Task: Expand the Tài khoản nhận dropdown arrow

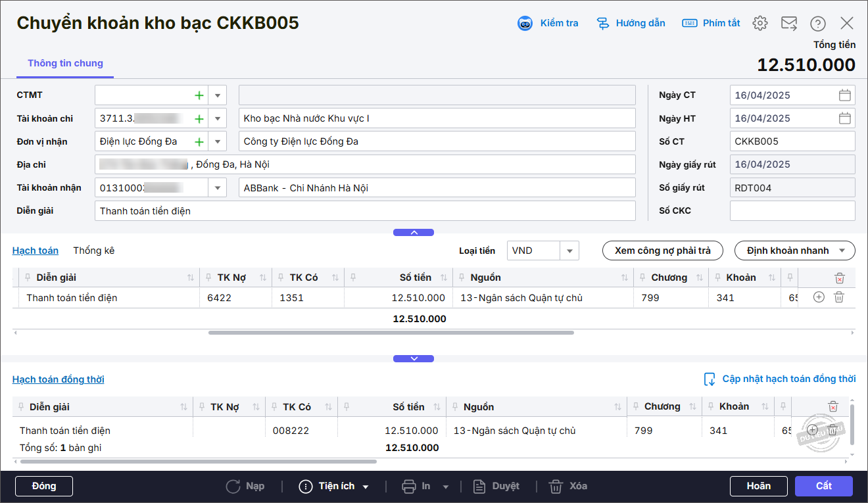Action: pos(218,188)
